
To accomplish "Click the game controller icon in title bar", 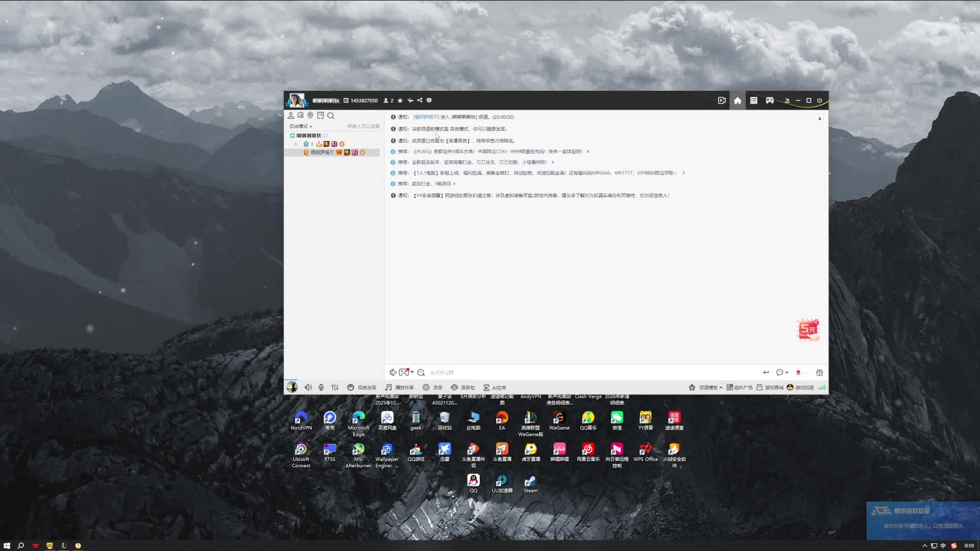I will coord(770,101).
